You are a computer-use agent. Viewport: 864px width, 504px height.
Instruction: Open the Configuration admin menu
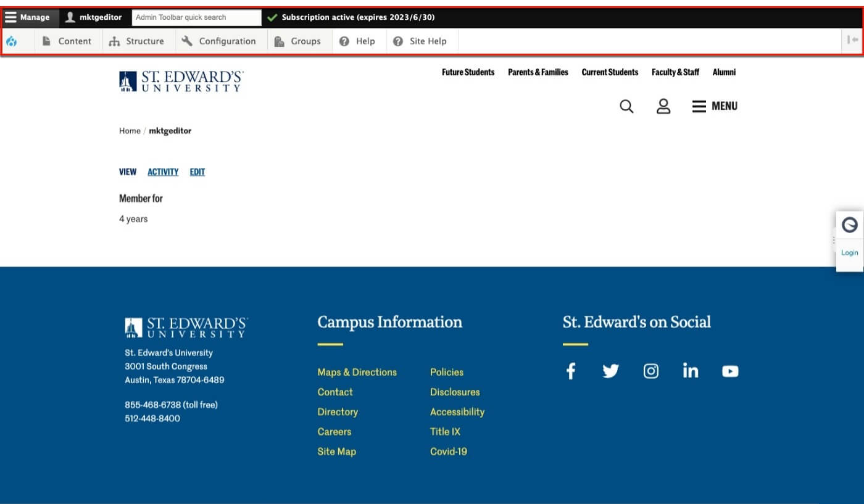[x=220, y=41]
